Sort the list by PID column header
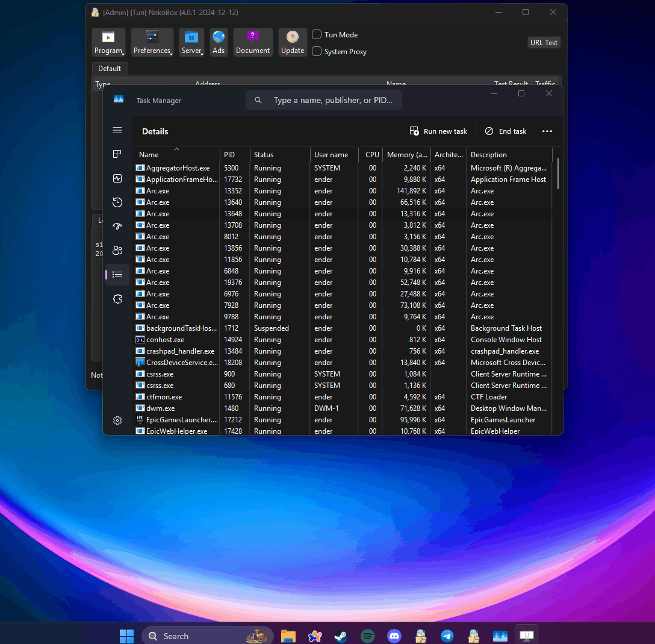Screen dimensions: 655x644 (x=229, y=155)
